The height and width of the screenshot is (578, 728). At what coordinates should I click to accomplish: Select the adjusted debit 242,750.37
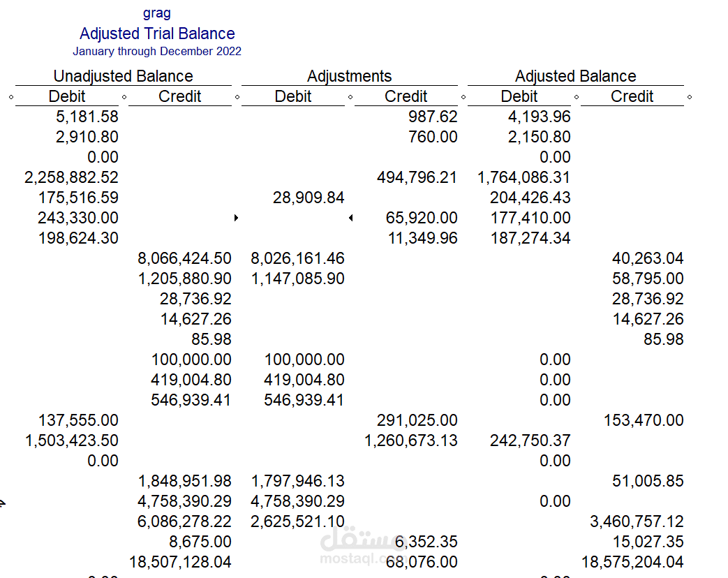(530, 440)
